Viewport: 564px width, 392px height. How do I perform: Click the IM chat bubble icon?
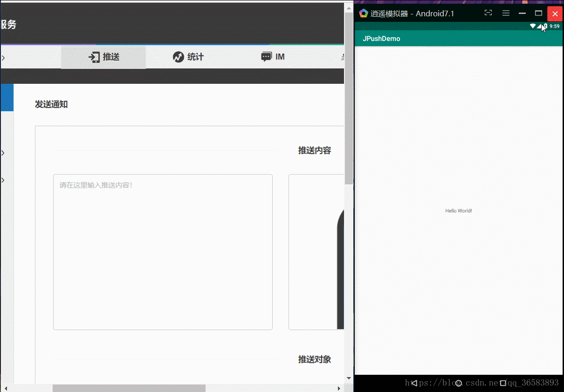click(266, 57)
